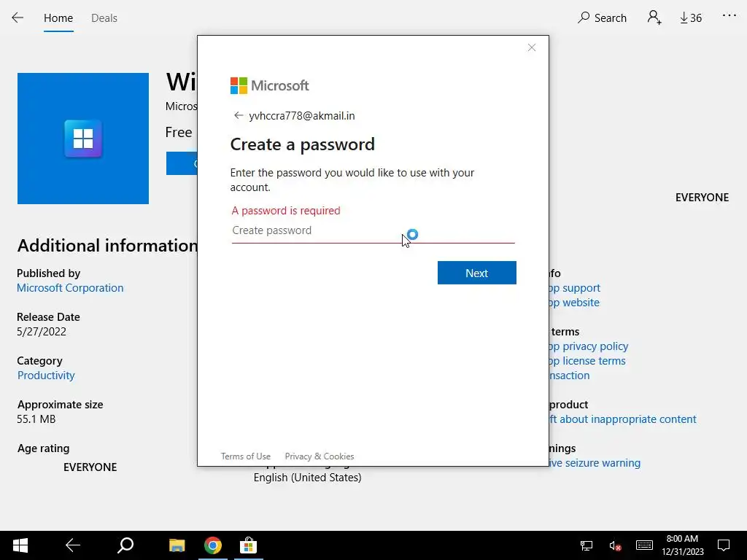Image resolution: width=747 pixels, height=560 pixels.
Task: Select Microsoft Store taskbar icon
Action: click(248, 545)
